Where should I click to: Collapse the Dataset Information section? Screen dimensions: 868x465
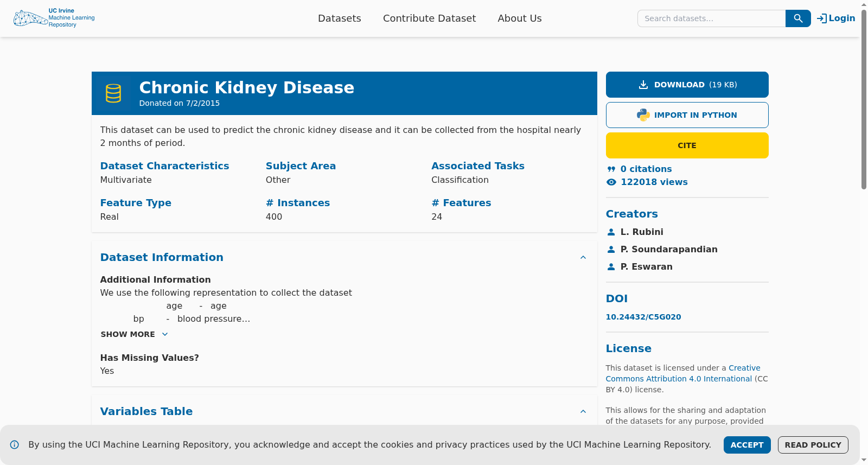(x=583, y=258)
